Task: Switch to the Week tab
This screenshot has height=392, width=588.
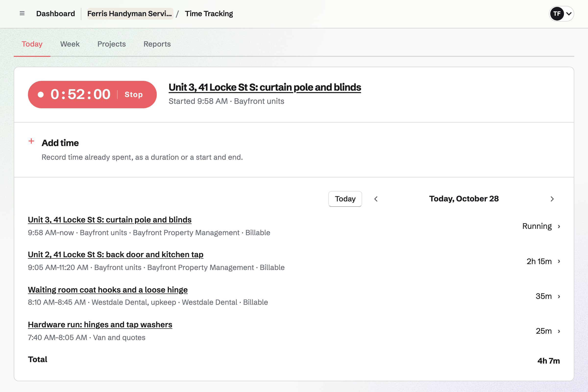Action: coord(70,44)
